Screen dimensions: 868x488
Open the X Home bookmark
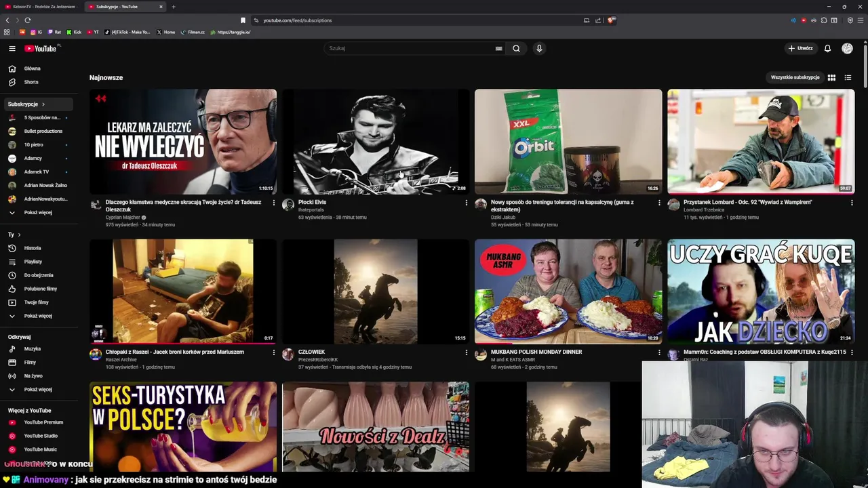point(166,32)
